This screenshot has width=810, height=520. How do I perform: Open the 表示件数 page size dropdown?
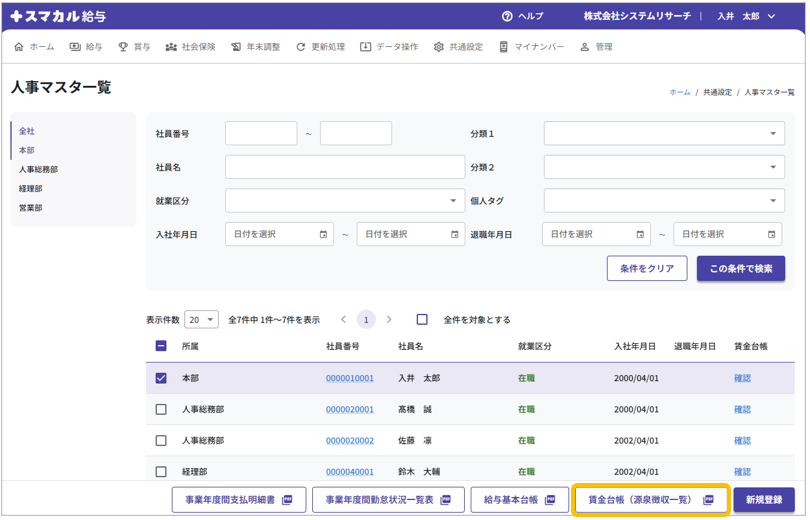coord(201,320)
